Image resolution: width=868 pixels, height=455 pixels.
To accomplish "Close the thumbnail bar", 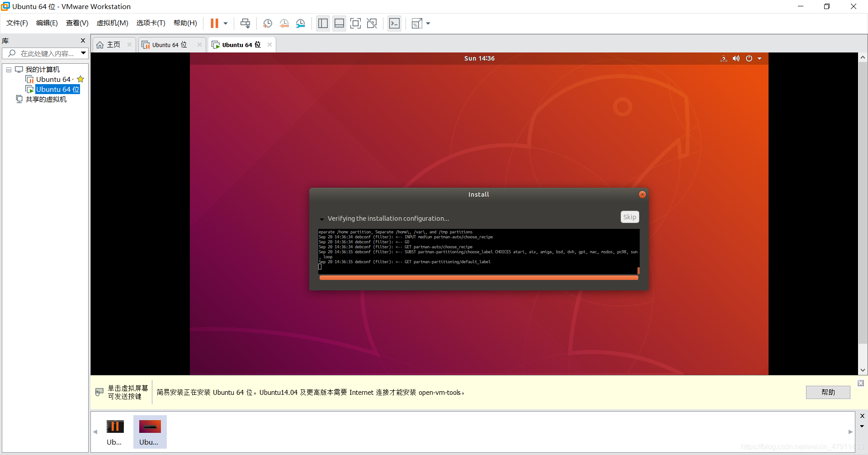I will click(x=862, y=416).
